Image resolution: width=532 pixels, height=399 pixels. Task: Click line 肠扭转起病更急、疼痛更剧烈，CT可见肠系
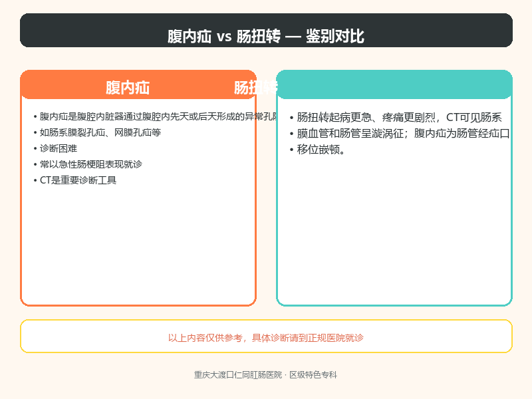pos(396,118)
